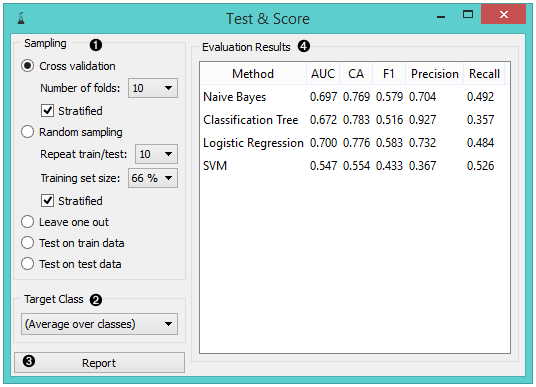Maximize the Test & Score window

[x=468, y=14]
